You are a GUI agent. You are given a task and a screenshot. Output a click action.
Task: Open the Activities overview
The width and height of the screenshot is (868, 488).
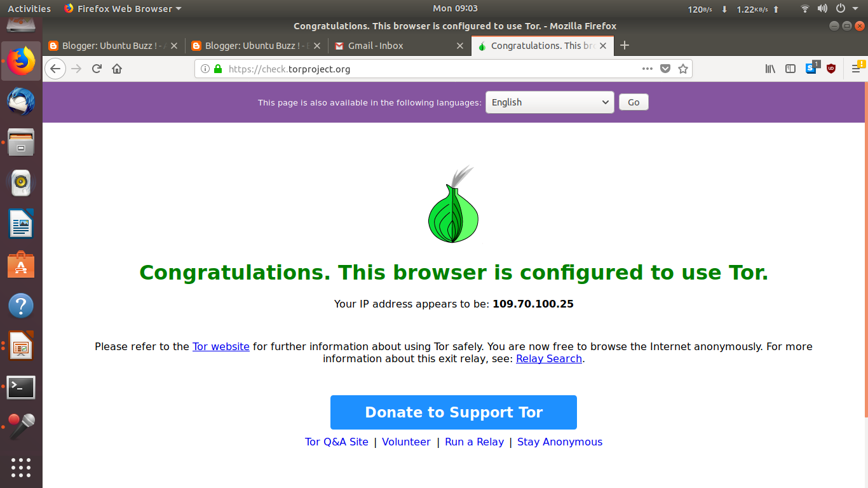tap(29, 8)
